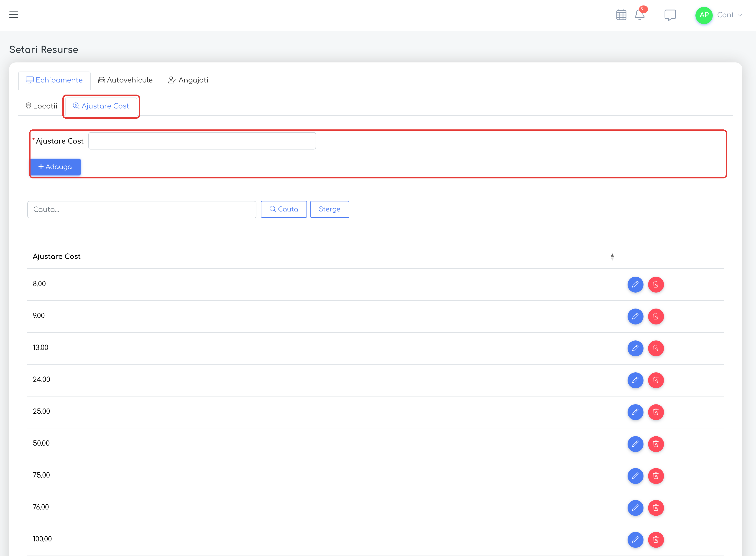Focus the Cauta search field
This screenshot has height=556, width=756.
point(142,209)
